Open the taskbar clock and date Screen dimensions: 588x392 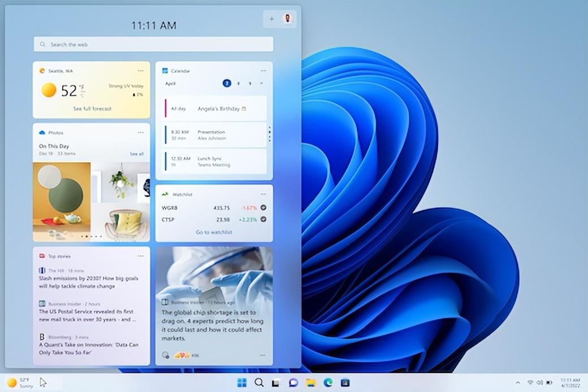570,382
